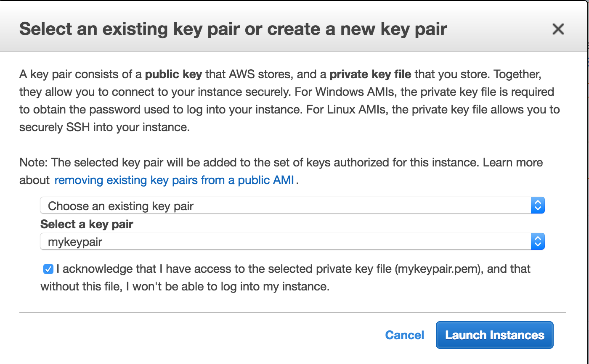
Task: Click Cancel to abort the launch
Action: (404, 335)
